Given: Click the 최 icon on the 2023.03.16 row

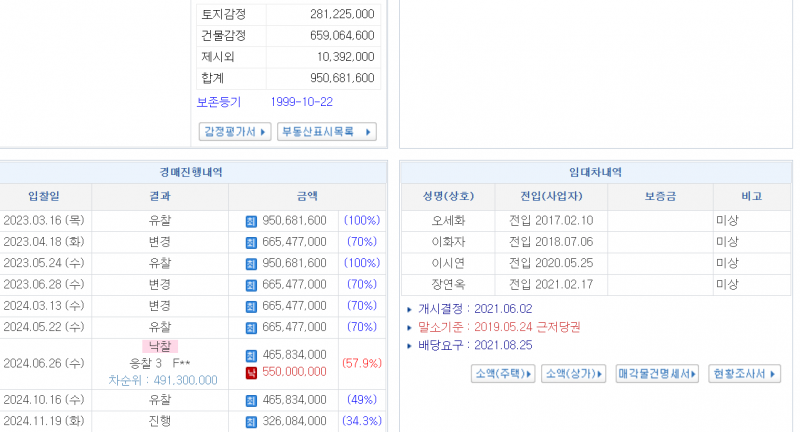Looking at the screenshot, I should [251, 221].
